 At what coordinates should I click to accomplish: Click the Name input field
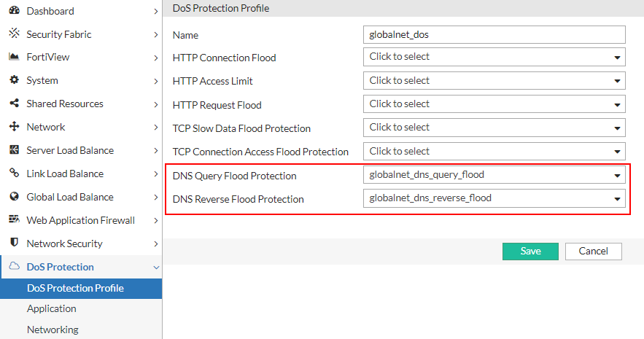click(x=494, y=34)
